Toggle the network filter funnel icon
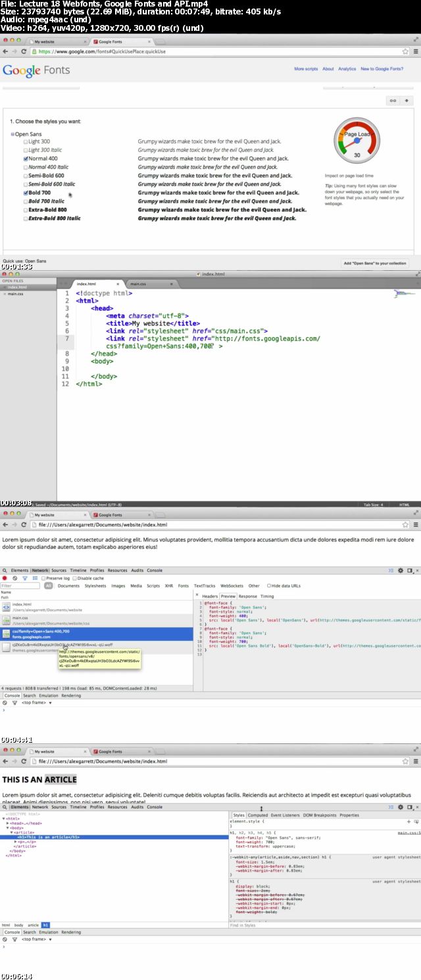Screen dimensions: 421x980 tap(24, 578)
